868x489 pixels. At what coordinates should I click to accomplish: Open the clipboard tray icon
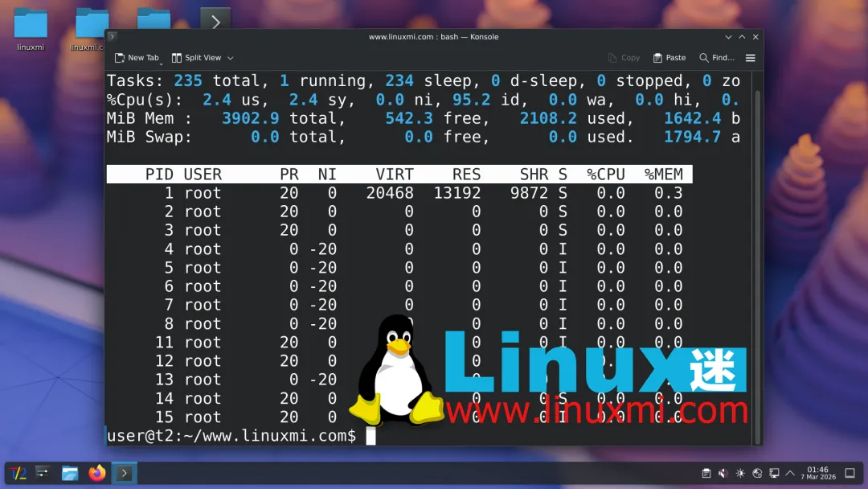click(x=706, y=473)
